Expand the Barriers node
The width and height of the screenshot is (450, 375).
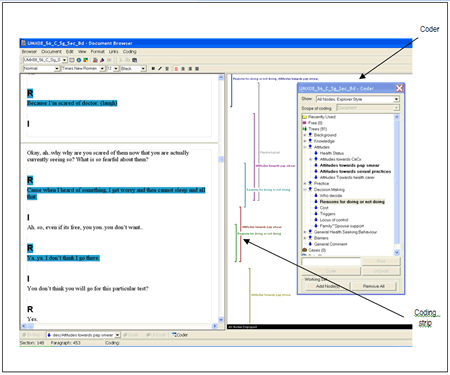point(305,238)
